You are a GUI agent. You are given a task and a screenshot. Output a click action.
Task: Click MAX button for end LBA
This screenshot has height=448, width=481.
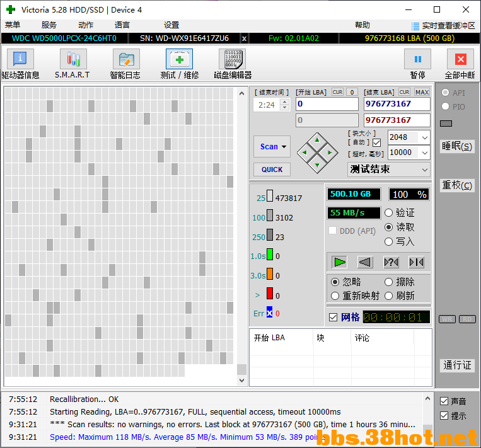(422, 92)
